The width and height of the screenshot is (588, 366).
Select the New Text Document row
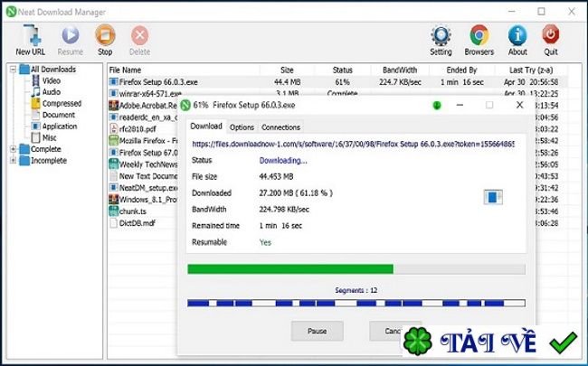pyautogui.click(x=143, y=176)
